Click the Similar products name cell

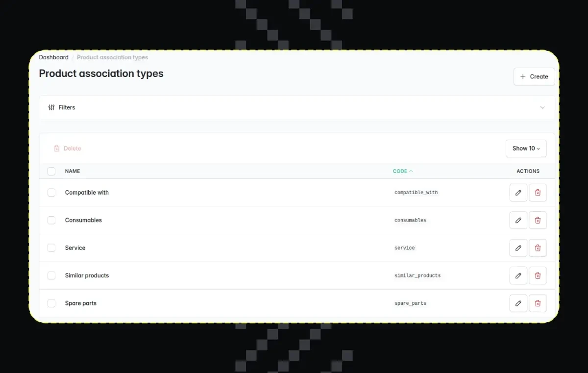[x=87, y=275]
